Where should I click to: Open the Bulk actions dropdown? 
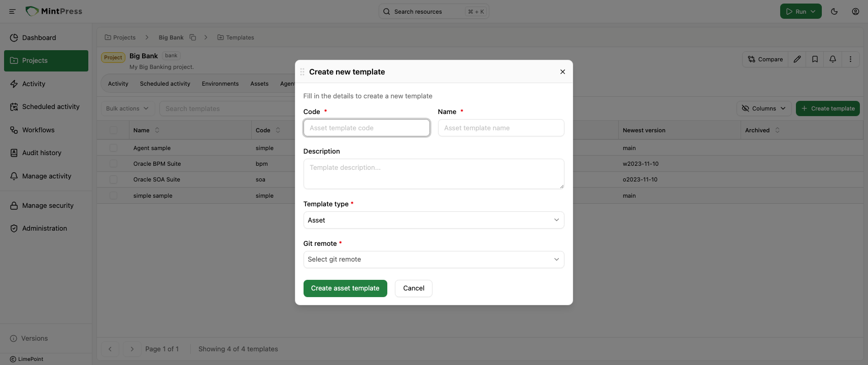tap(127, 108)
